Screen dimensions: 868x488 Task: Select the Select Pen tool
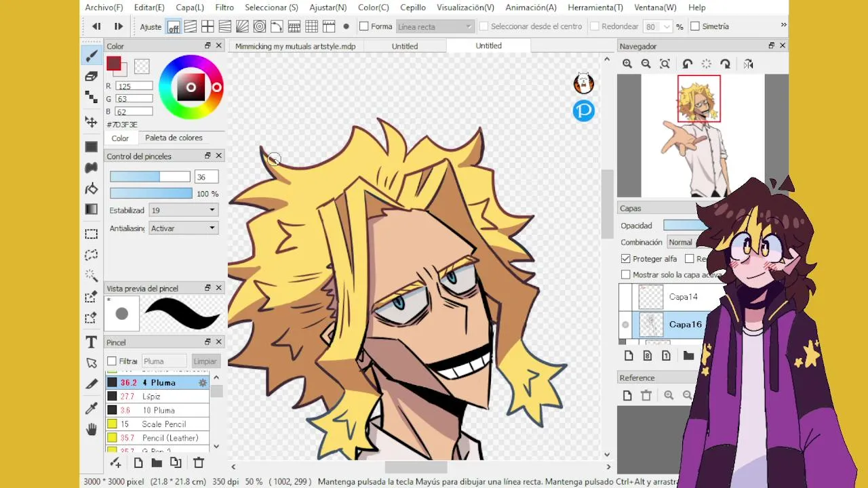[91, 297]
